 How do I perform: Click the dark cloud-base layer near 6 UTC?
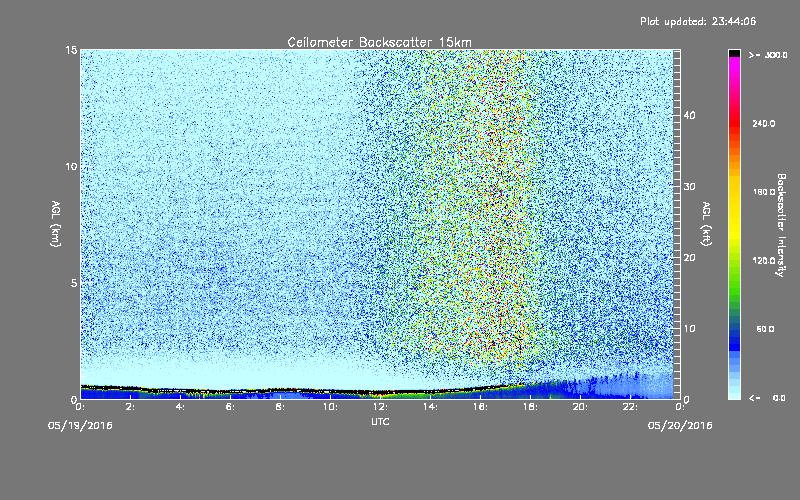pos(231,391)
